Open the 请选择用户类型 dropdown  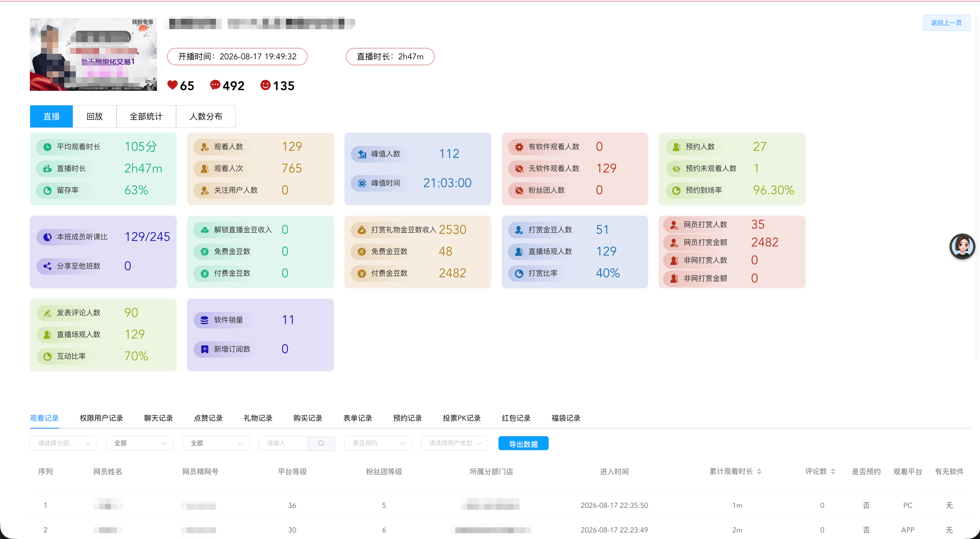pyautogui.click(x=454, y=443)
